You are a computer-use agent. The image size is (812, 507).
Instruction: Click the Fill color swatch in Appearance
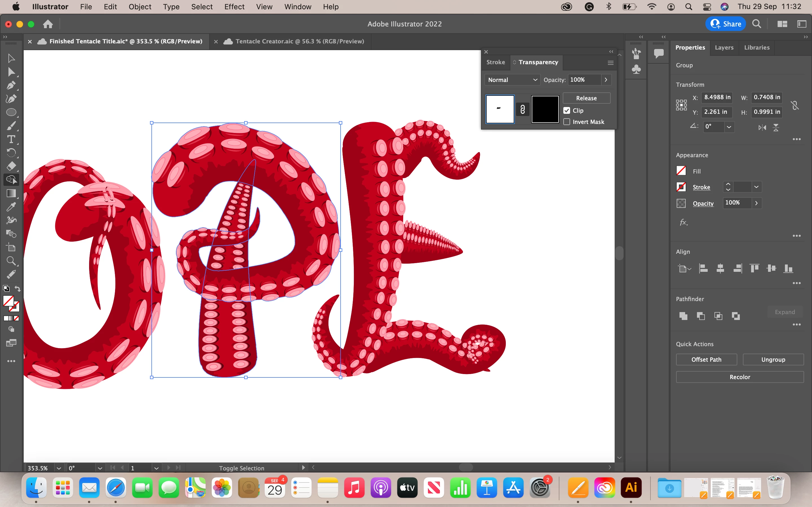pos(681,171)
